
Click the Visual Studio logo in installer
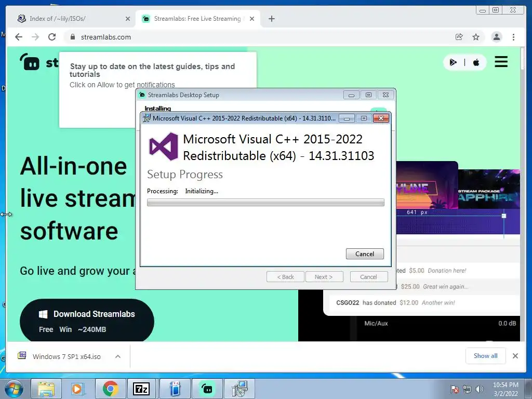click(164, 146)
